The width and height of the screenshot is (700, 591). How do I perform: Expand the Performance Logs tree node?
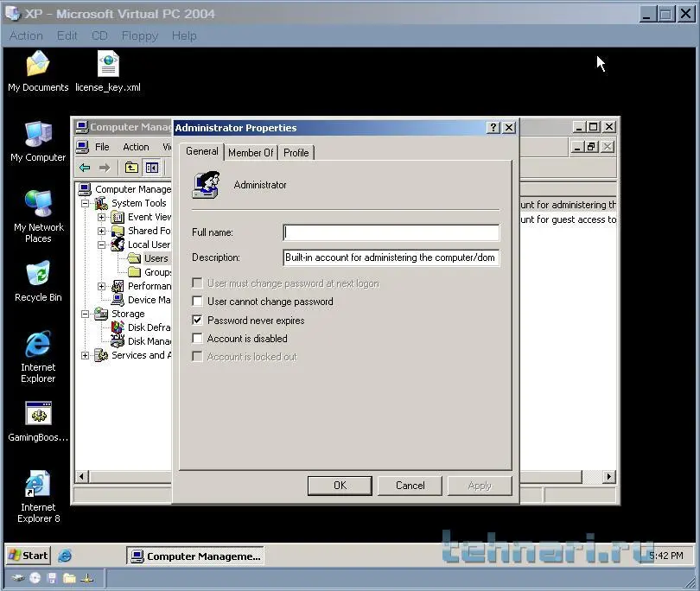pyautogui.click(x=102, y=287)
